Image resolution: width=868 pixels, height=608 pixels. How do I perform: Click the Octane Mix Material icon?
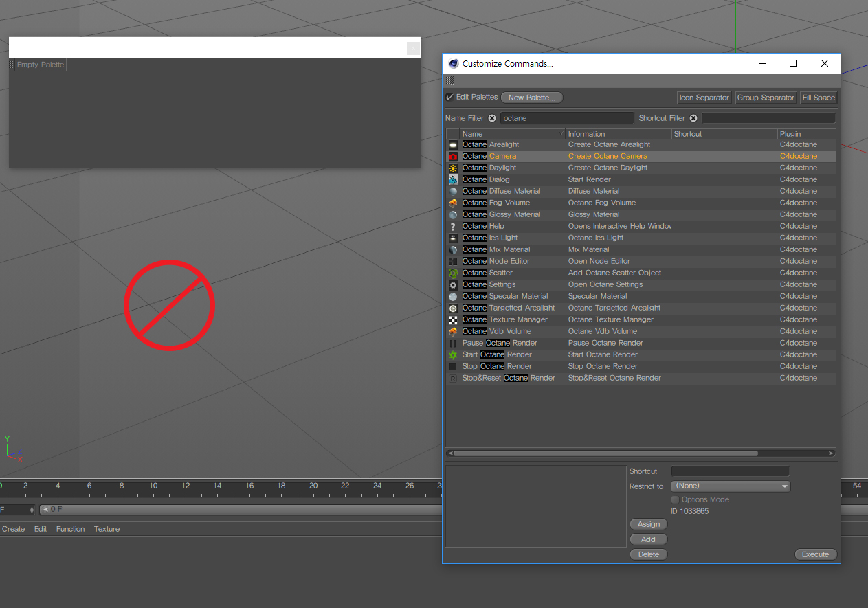(453, 250)
